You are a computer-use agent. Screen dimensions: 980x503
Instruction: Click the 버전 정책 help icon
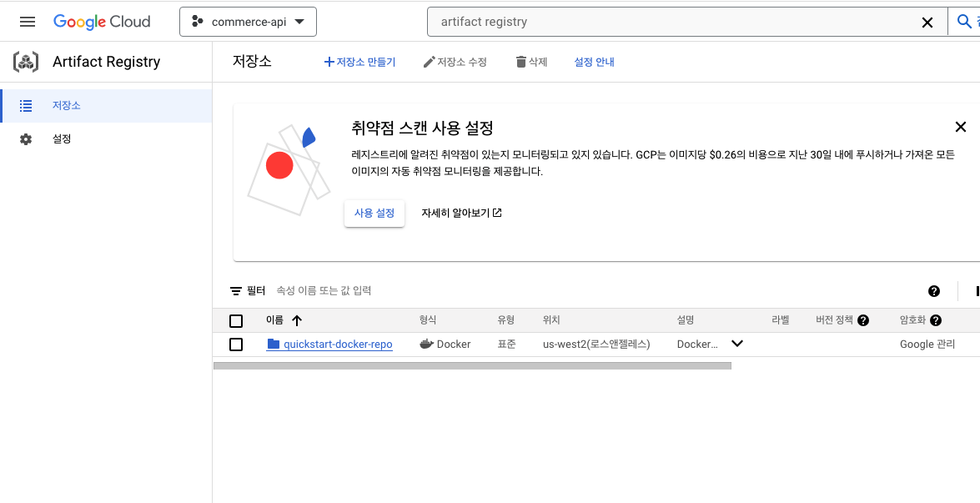click(863, 320)
